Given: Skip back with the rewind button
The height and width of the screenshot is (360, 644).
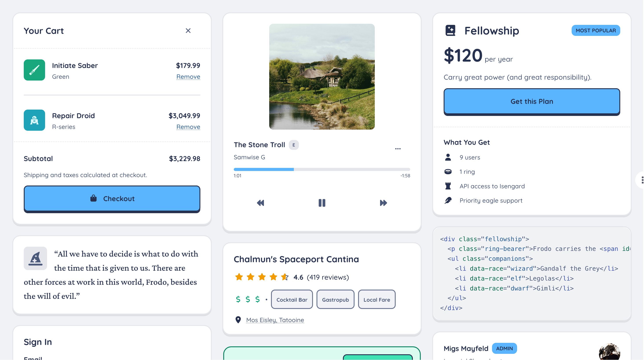Looking at the screenshot, I should pos(260,203).
